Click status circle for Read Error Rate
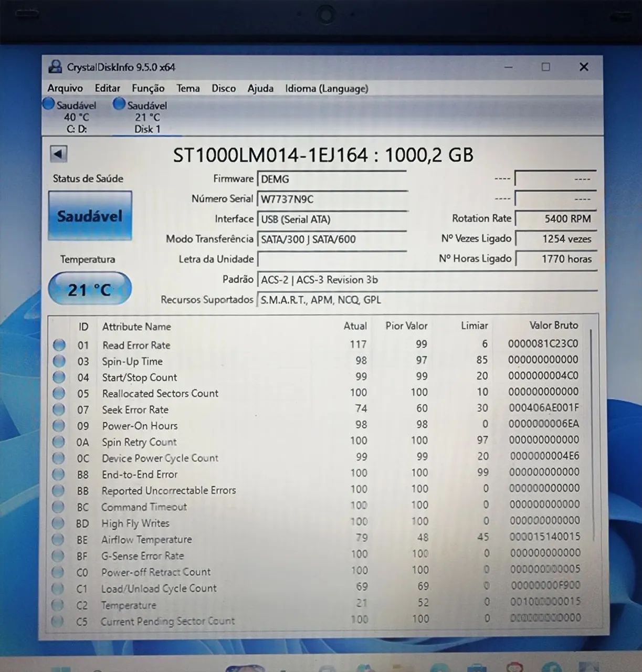The width and height of the screenshot is (642, 672). tap(59, 345)
